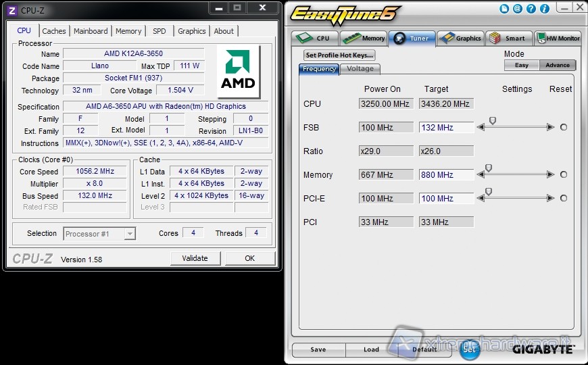This screenshot has height=365, width=588.
Task: Open the Processor #1 selection dropdown
Action: pyautogui.click(x=99, y=234)
